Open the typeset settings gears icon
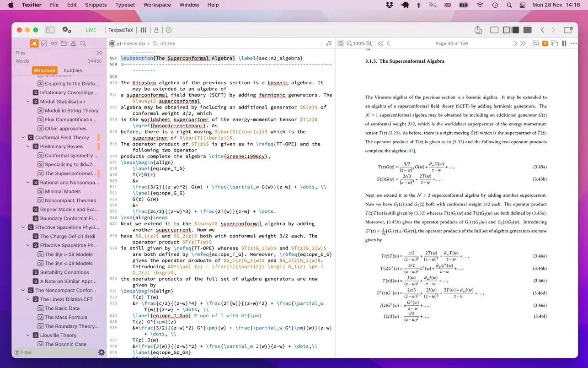The image size is (588, 368). pyautogui.click(x=67, y=29)
